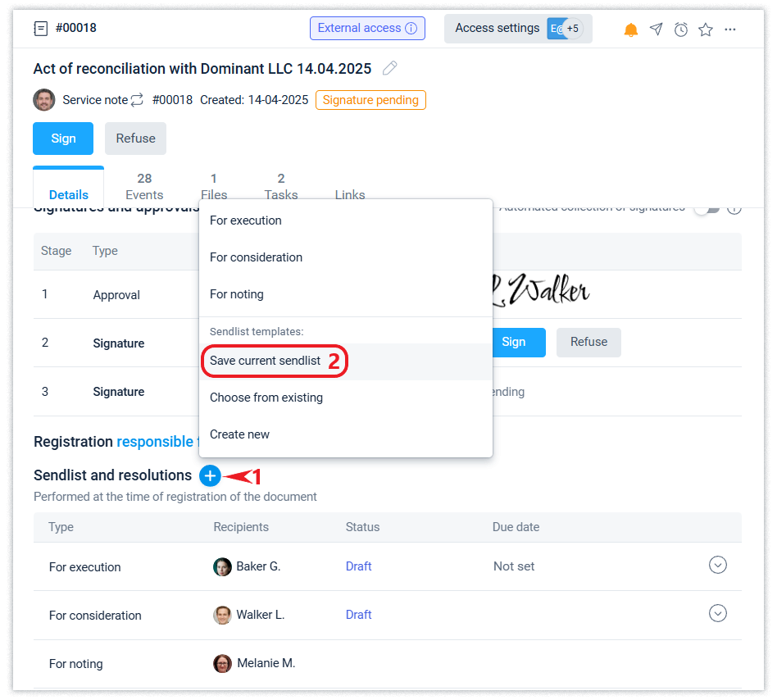This screenshot has height=700, width=777.
Task: Expand the For execution row chevron
Action: [x=717, y=565]
